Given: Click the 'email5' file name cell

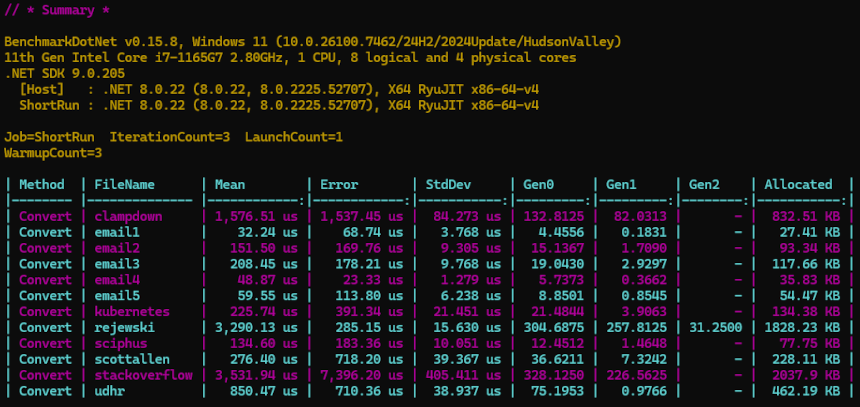Looking at the screenshot, I should pos(117,296).
